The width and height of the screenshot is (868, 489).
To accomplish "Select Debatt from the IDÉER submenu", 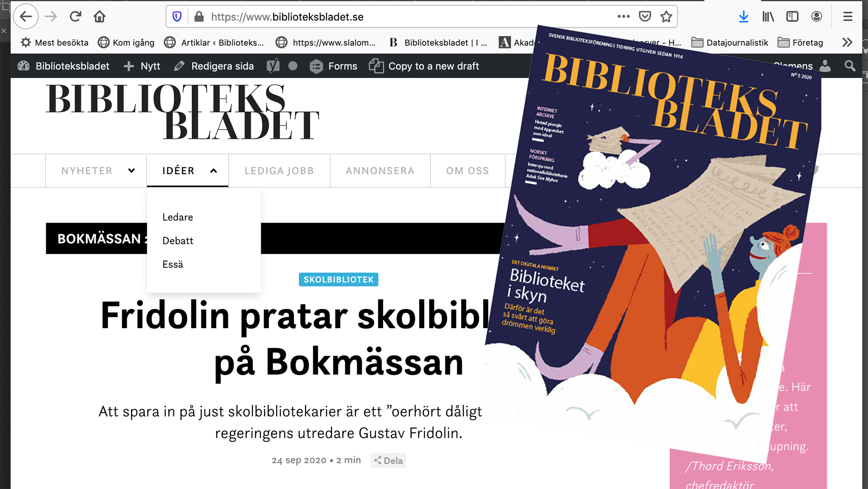I will [178, 240].
